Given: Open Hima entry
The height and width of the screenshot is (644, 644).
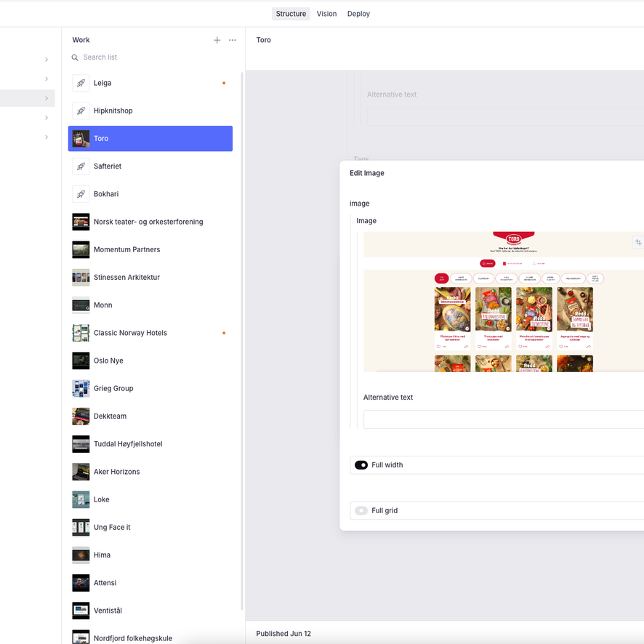Looking at the screenshot, I should [150, 555].
